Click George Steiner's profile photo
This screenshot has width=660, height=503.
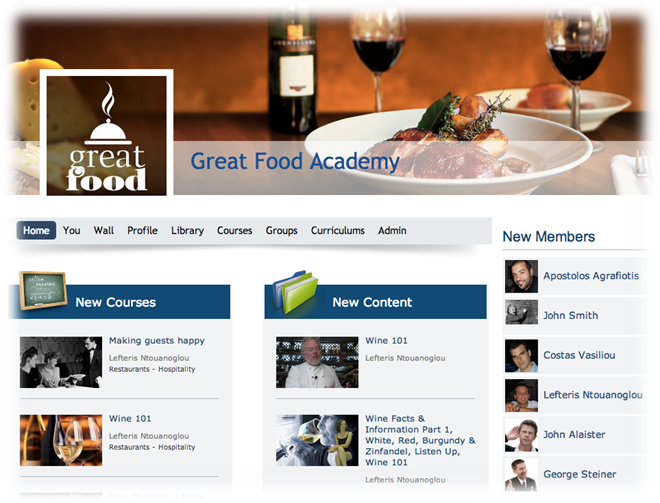[x=521, y=475]
